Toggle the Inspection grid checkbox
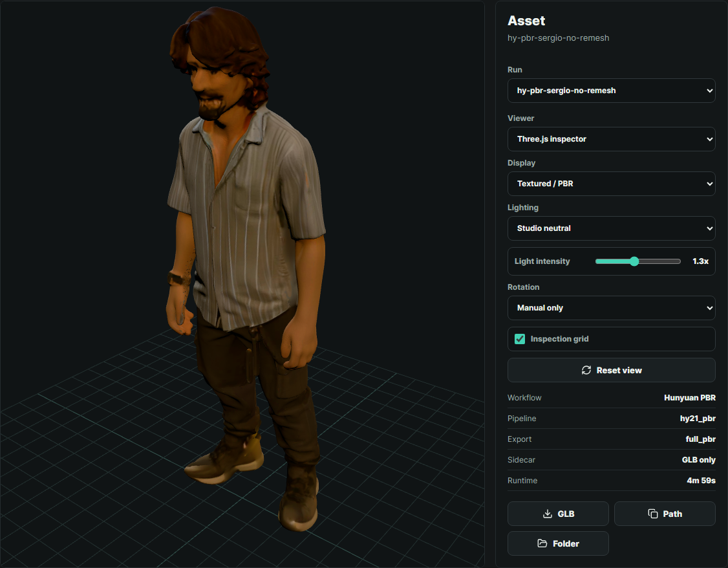This screenshot has height=568, width=728. coord(520,339)
